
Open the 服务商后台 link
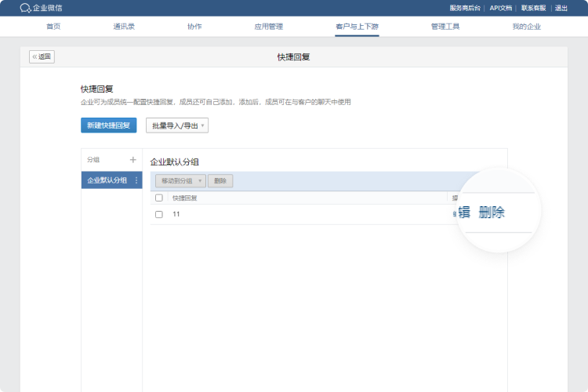[465, 8]
